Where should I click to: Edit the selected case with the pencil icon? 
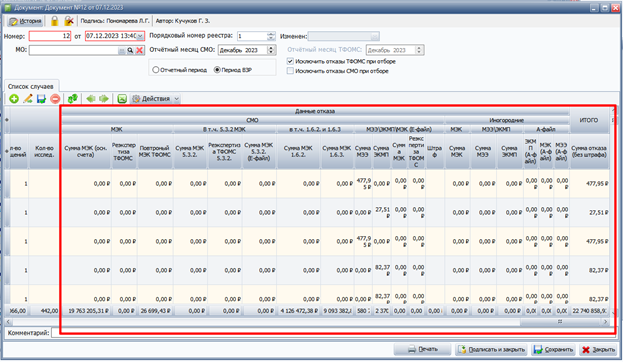[x=27, y=99]
